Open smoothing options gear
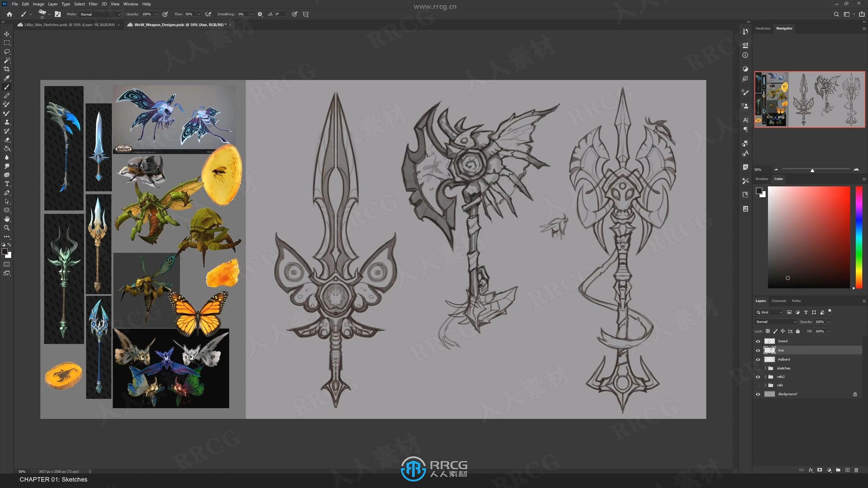Screen dimensions: 868x488 (260, 14)
